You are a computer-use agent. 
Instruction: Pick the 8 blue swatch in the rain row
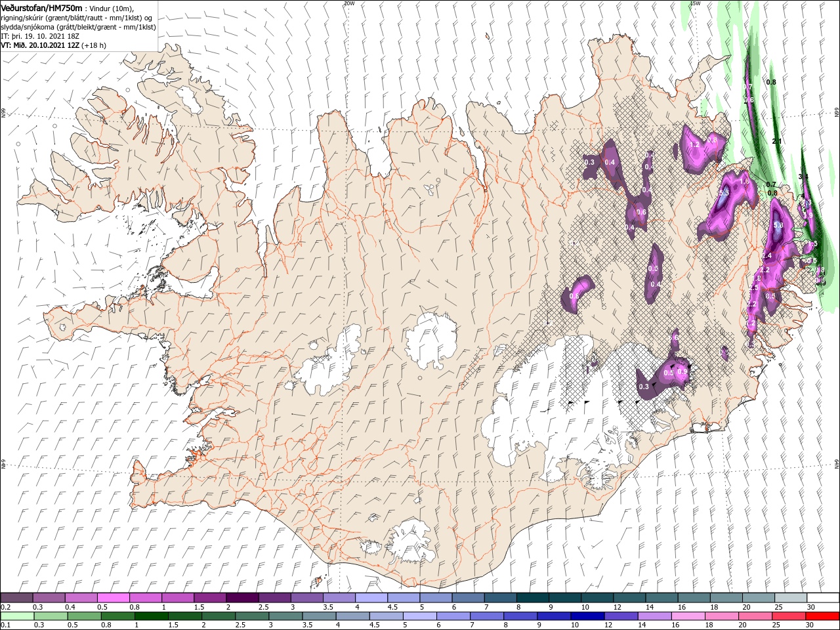point(520,616)
